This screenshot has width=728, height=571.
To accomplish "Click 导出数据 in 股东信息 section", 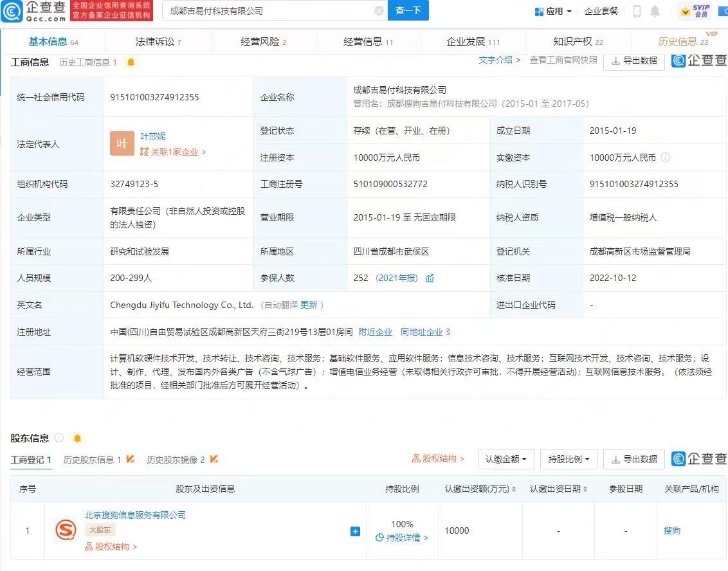I will 633,459.
